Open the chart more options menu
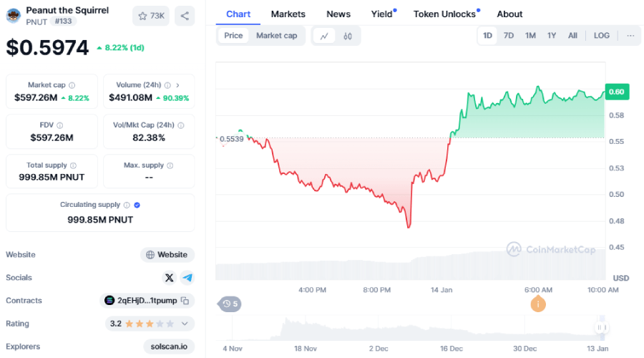Screen dimensions: 644x358 pos(630,36)
